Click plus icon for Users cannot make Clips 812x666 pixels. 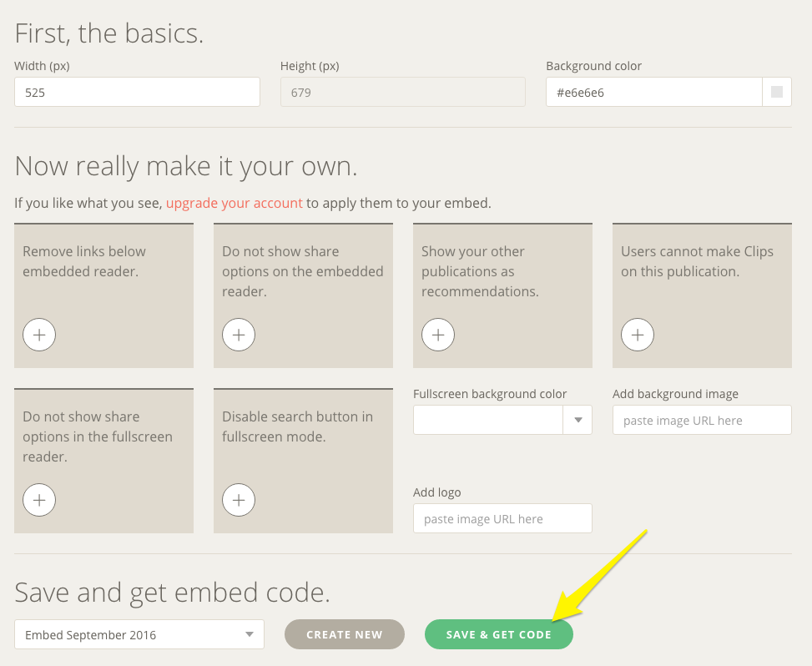click(x=638, y=335)
